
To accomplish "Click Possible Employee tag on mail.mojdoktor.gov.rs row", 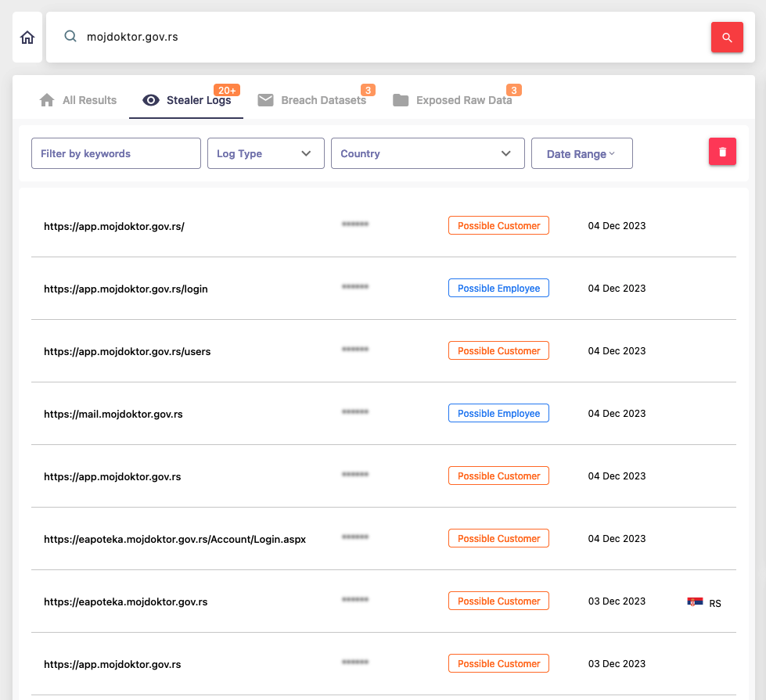I will point(498,413).
